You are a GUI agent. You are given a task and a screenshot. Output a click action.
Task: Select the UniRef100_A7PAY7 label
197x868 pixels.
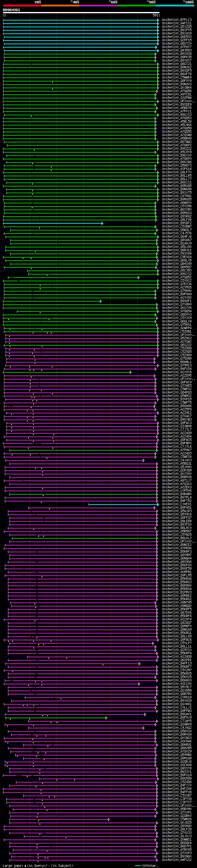coord(177,47)
